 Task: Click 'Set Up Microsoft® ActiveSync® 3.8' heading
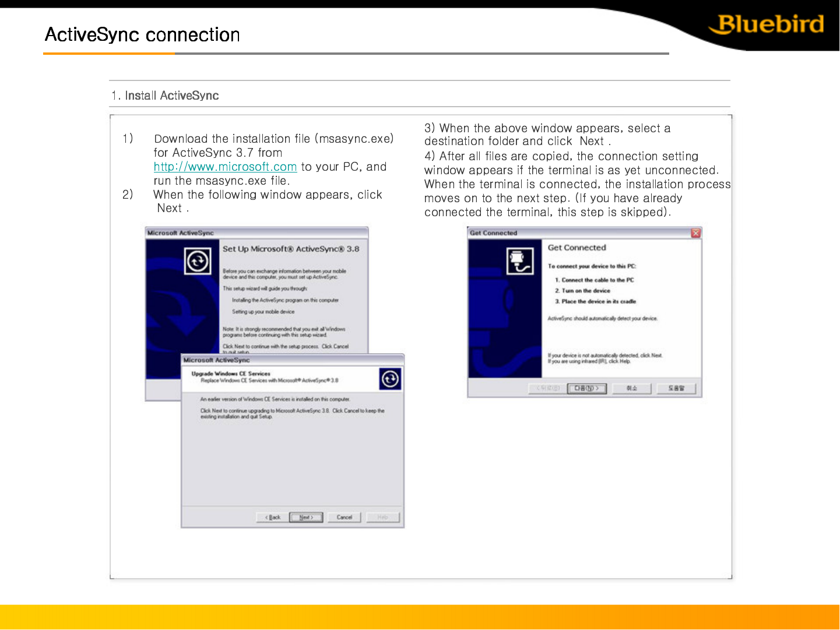291,249
